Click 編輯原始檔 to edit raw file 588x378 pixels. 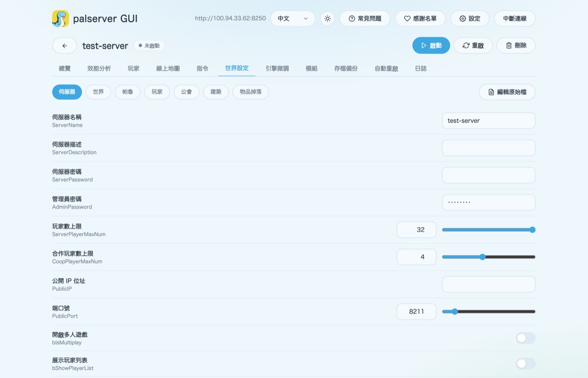[x=507, y=92]
